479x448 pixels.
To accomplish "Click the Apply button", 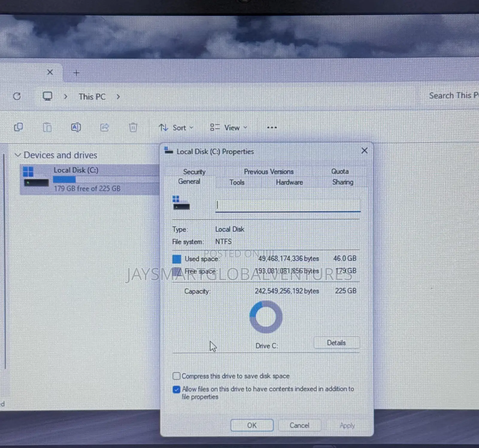I will coord(347,425).
